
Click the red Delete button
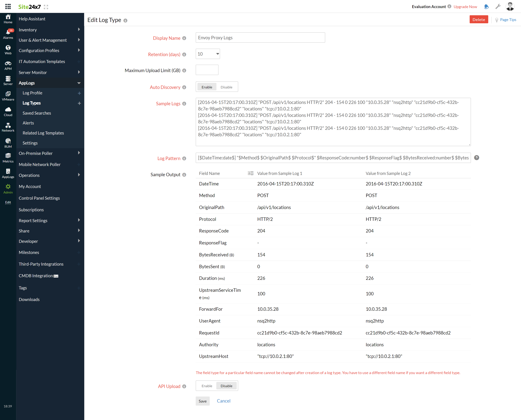[x=478, y=20]
